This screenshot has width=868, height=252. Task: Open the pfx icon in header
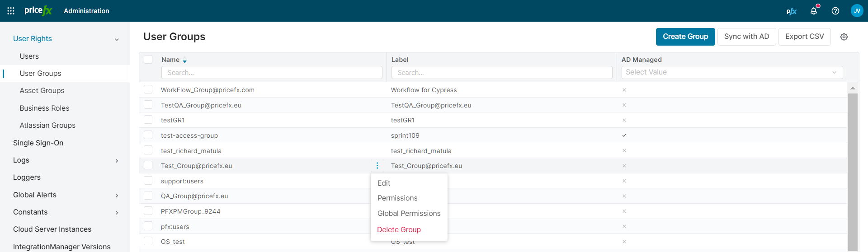click(x=792, y=11)
